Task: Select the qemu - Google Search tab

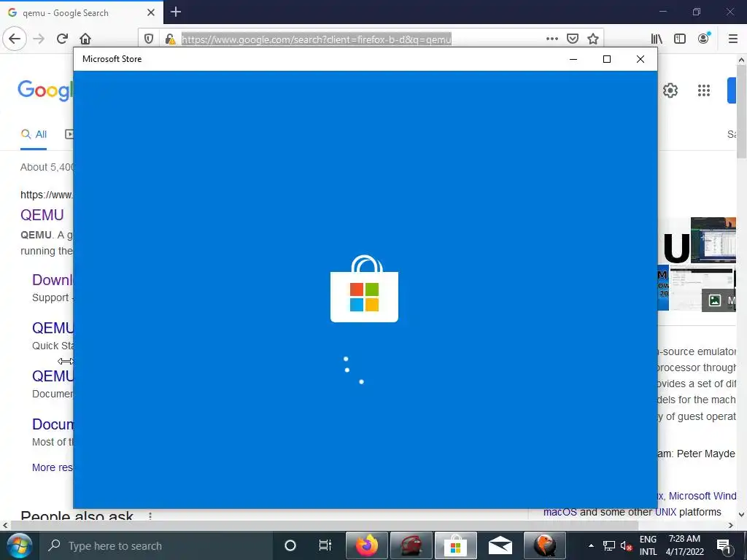Action: 82,12
